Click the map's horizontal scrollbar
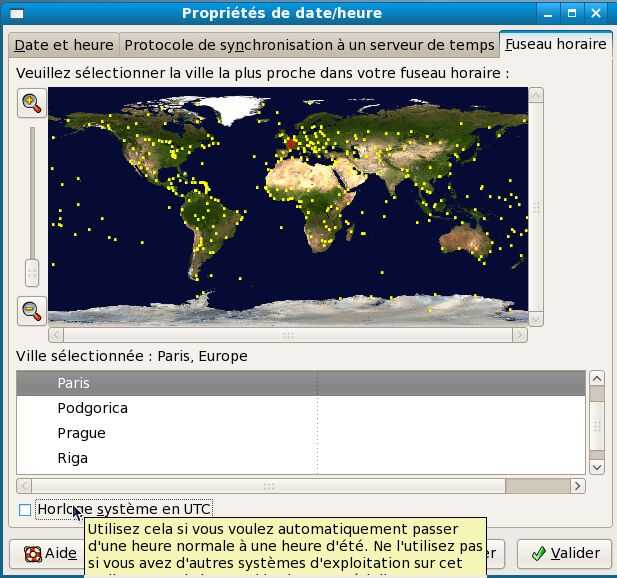617x578 pixels. [x=288, y=335]
